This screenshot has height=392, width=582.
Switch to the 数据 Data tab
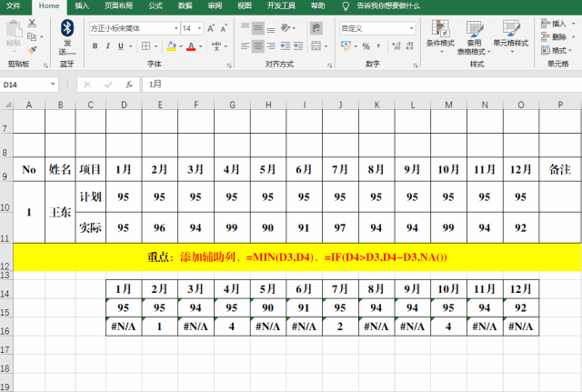185,6
